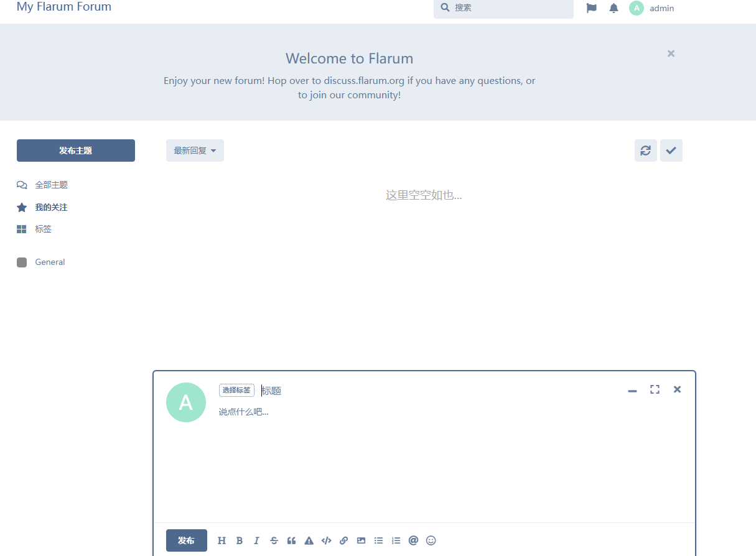This screenshot has width=756, height=556.
Task: Apply italic formatting in composer
Action: (x=256, y=540)
